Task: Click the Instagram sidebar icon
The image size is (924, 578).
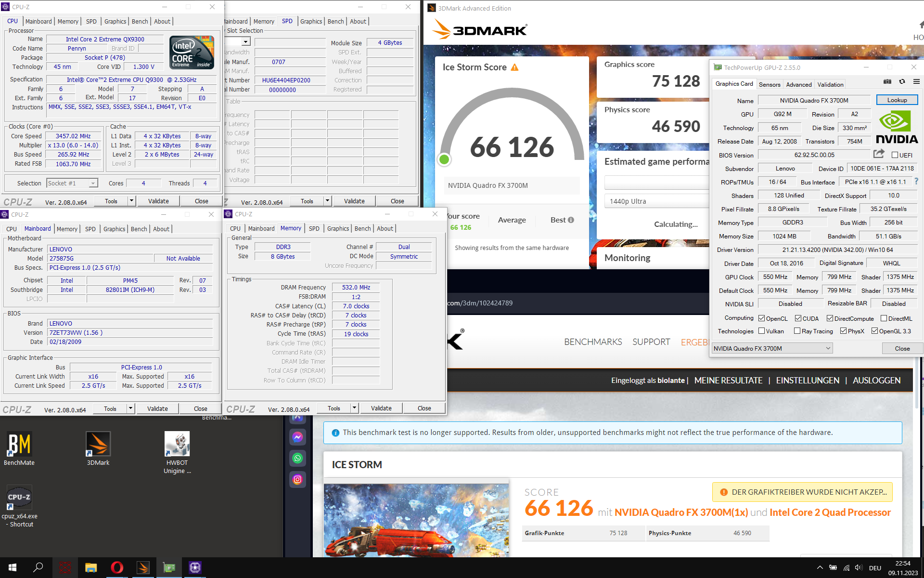Action: (297, 479)
